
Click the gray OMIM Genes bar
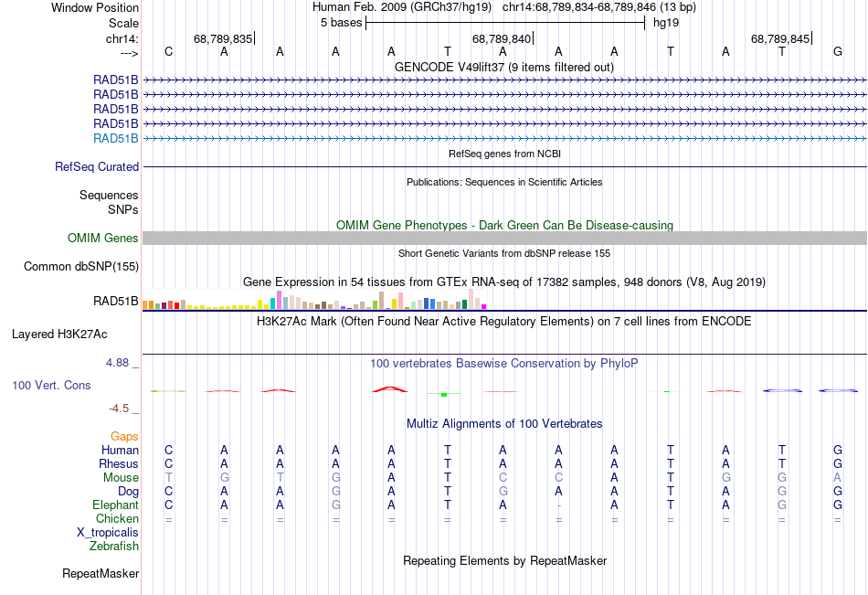click(x=504, y=239)
